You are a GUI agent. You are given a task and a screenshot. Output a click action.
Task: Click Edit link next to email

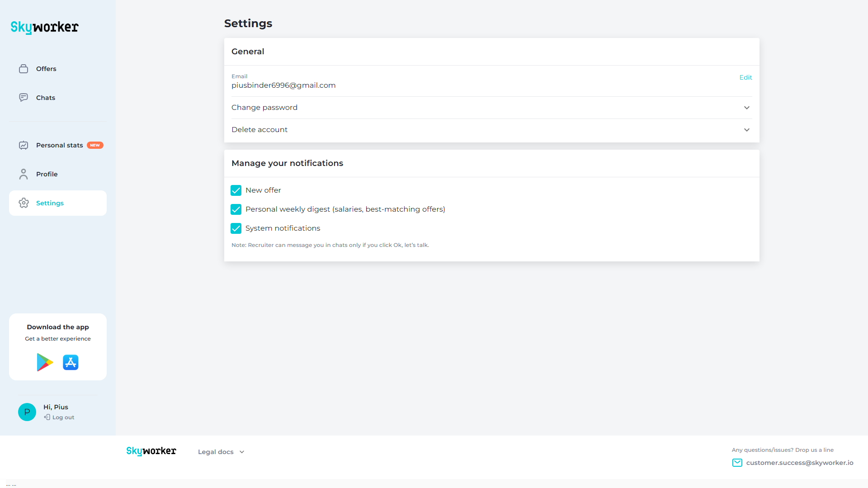[745, 77]
